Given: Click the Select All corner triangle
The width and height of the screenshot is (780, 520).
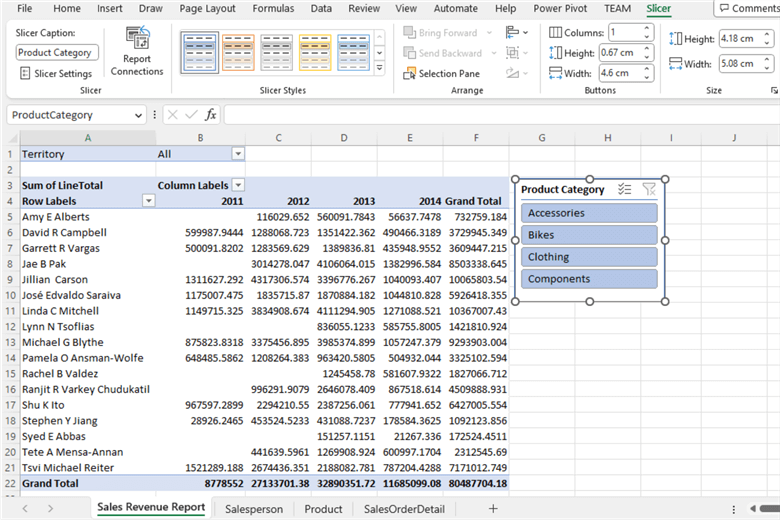Looking at the screenshot, I should 11,138.
